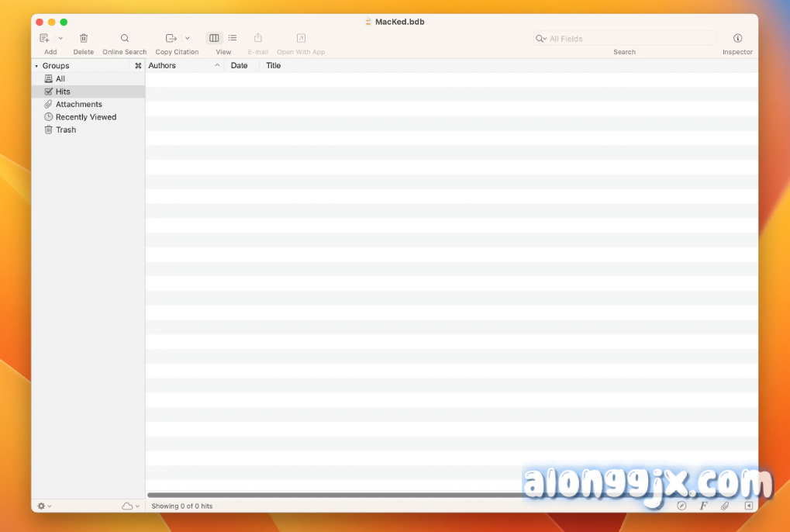Click the compass icon in status bar
The height and width of the screenshot is (532, 790).
click(x=681, y=506)
